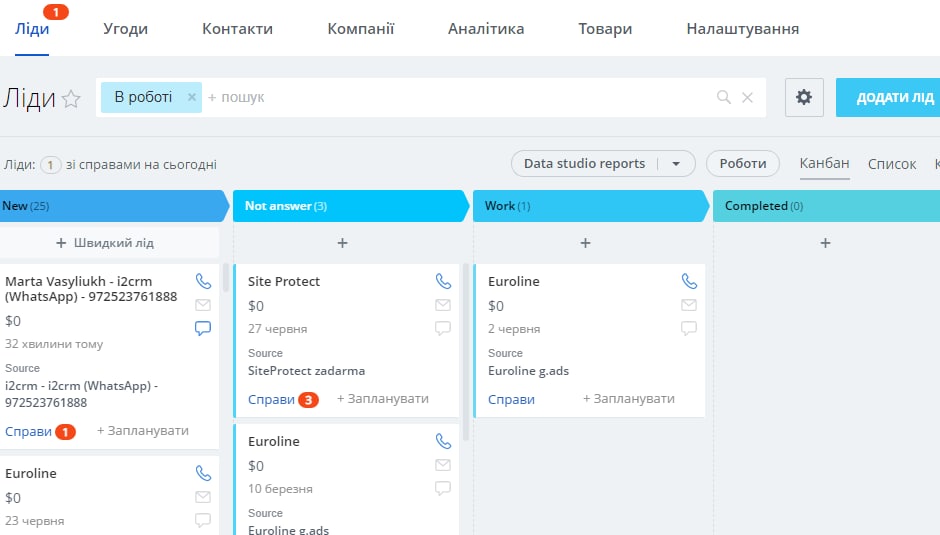Select the Work stage header
This screenshot has height=535, width=940.
590,206
